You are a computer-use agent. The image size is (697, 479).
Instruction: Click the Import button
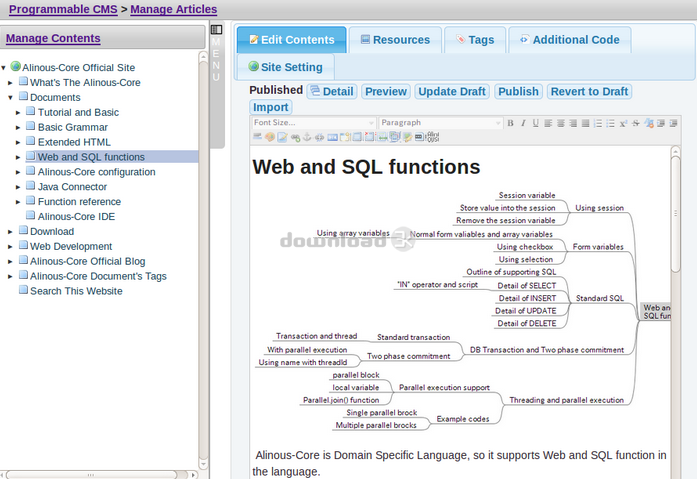(271, 107)
